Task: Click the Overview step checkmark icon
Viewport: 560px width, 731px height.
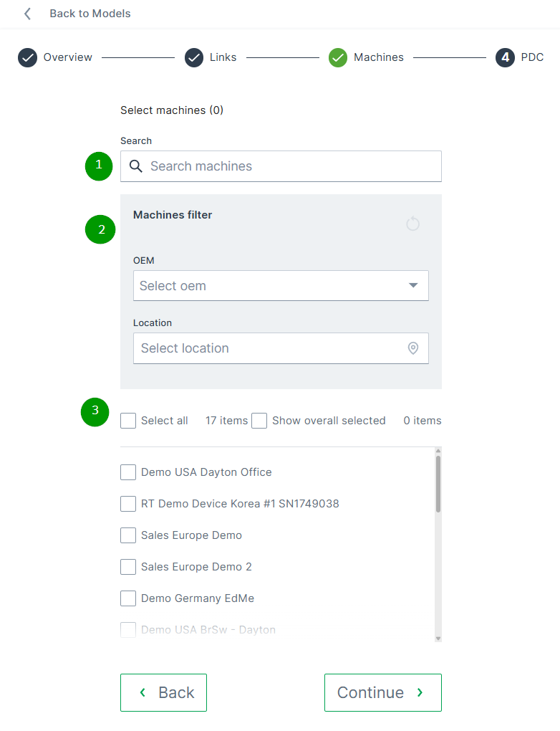Action: tap(27, 57)
